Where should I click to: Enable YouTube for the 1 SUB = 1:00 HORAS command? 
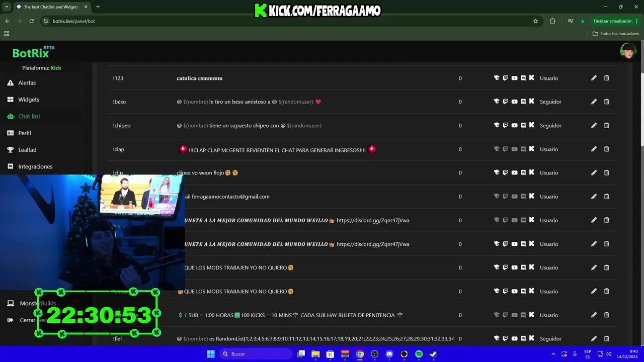514,315
